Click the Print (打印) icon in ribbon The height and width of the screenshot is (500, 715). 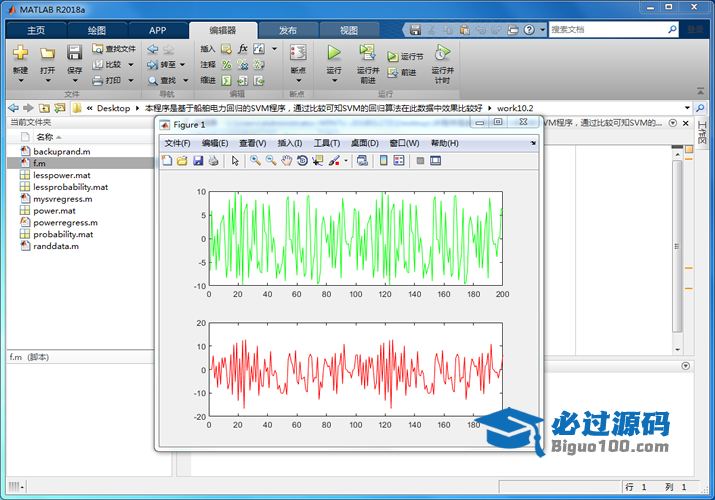pyautogui.click(x=98, y=81)
